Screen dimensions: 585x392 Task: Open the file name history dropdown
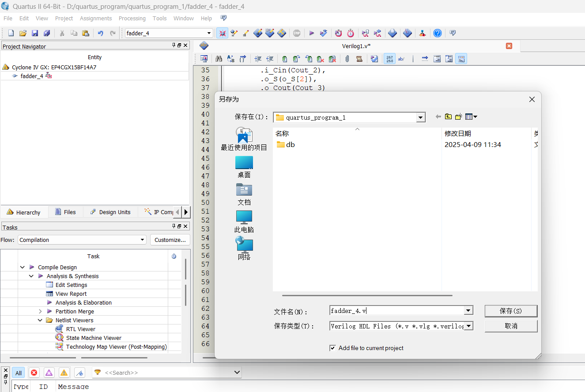[x=468, y=311]
